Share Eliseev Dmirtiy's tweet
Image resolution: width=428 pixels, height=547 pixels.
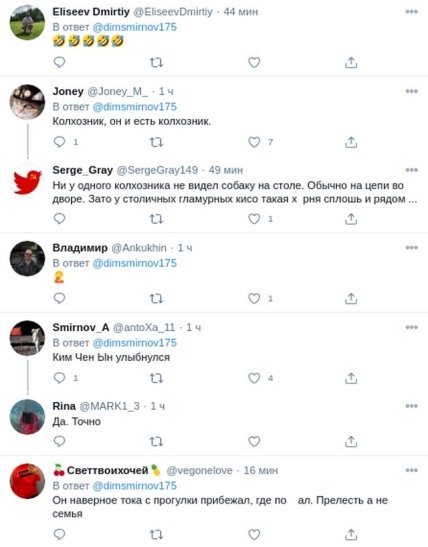tap(351, 62)
